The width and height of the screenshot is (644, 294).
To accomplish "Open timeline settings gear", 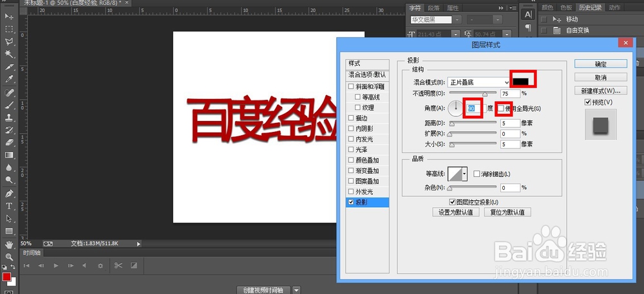I will pyautogui.click(x=100, y=266).
